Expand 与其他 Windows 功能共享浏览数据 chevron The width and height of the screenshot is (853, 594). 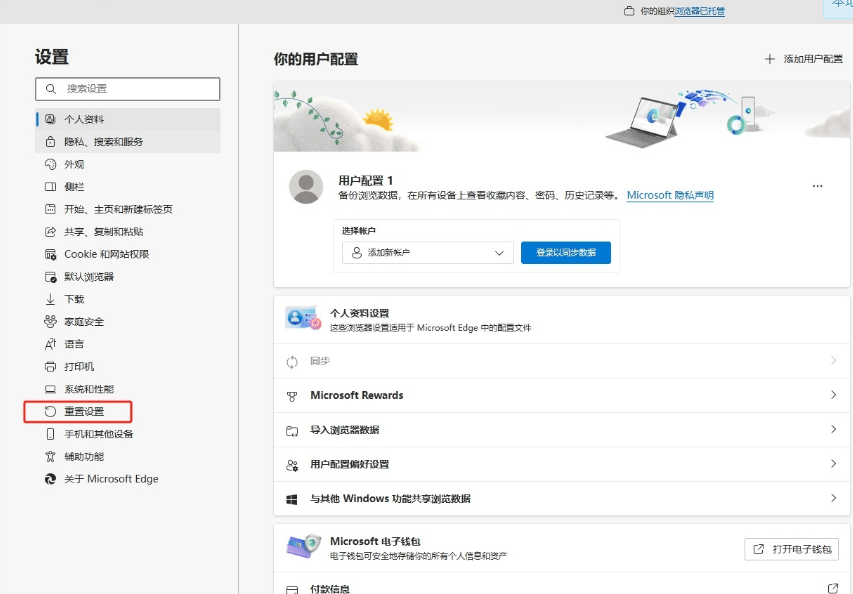tap(833, 498)
